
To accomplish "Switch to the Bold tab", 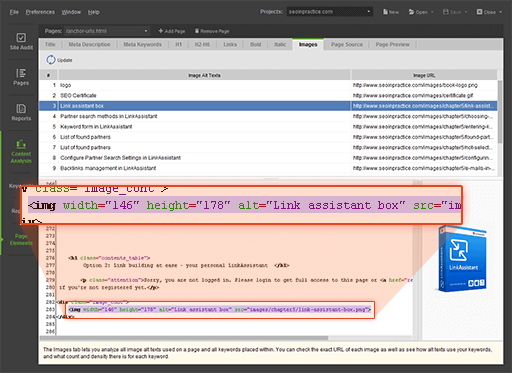I will point(256,44).
